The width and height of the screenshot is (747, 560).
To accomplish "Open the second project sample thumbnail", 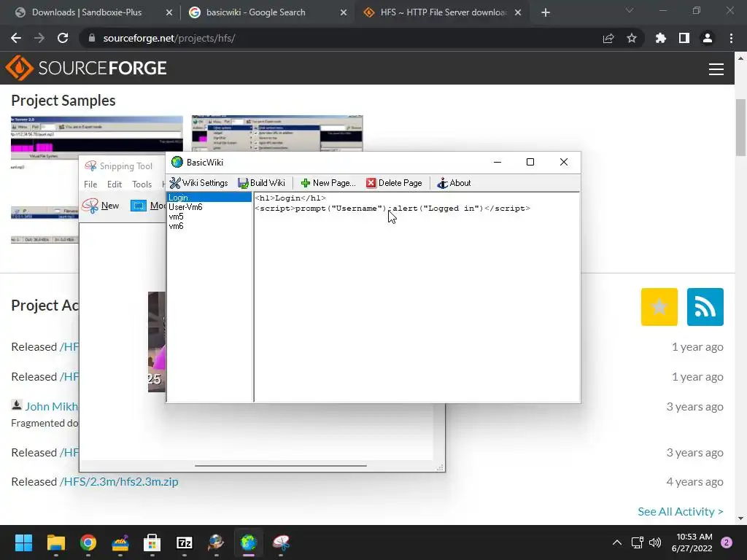I will point(277,133).
